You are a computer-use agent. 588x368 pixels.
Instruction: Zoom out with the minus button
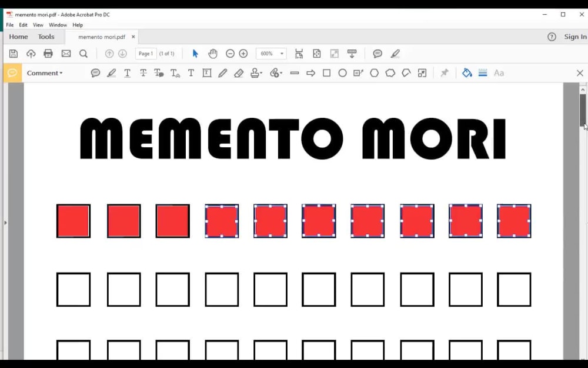point(230,54)
